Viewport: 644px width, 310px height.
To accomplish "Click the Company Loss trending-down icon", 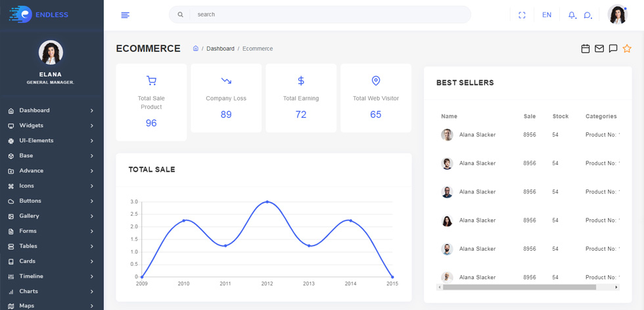I will (x=226, y=80).
